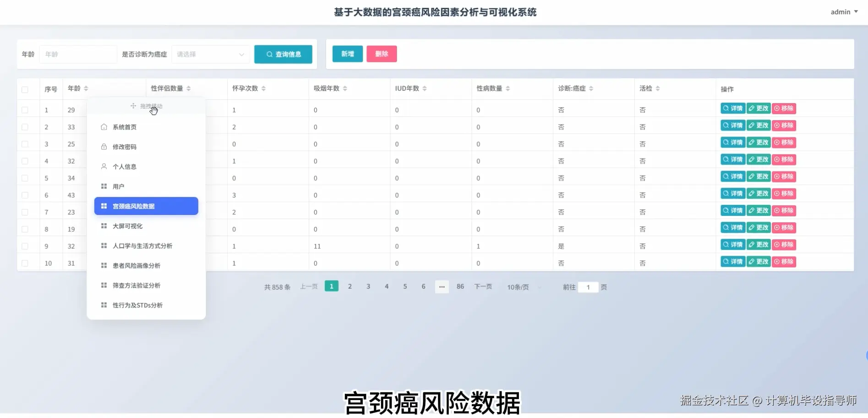This screenshot has width=868, height=418.
Task: Click 更改 button in row 2
Action: tap(759, 126)
